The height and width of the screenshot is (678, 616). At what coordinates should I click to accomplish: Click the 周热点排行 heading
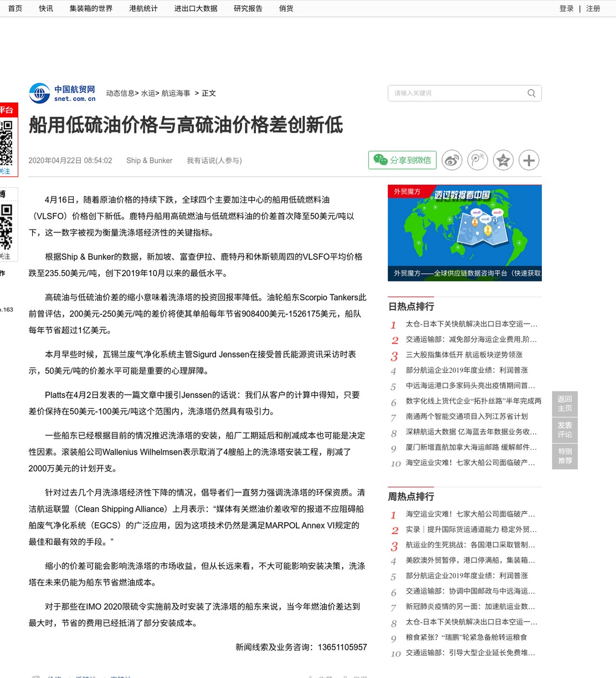411,497
